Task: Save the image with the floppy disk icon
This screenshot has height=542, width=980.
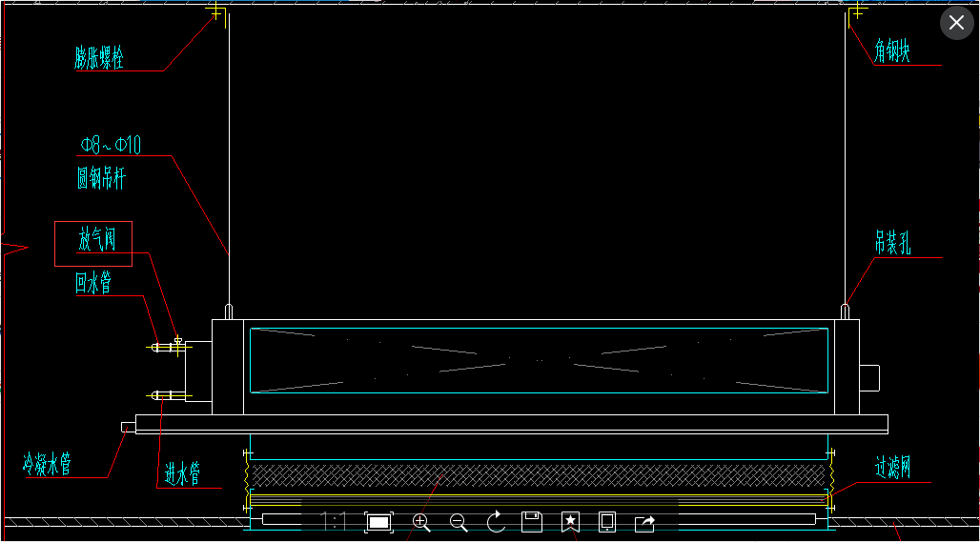Action: tap(532, 521)
